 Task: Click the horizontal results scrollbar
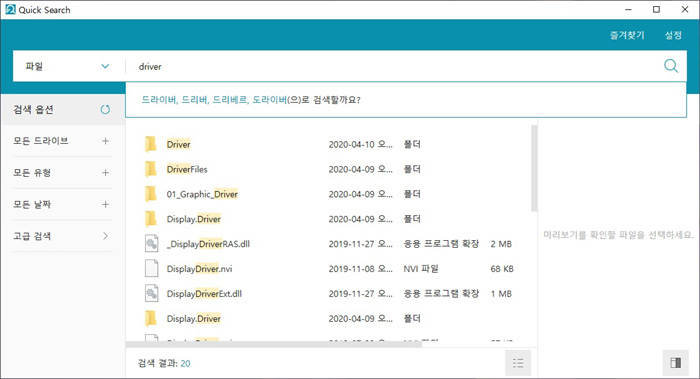point(274,344)
